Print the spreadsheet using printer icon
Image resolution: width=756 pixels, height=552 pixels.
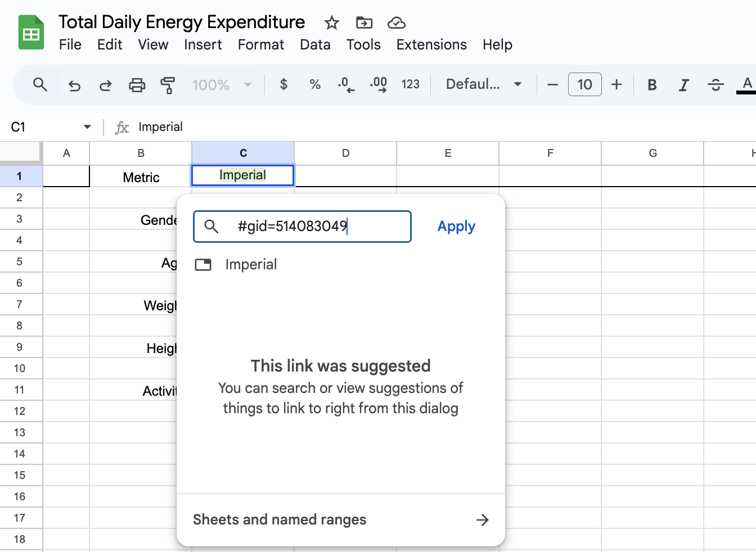137,85
